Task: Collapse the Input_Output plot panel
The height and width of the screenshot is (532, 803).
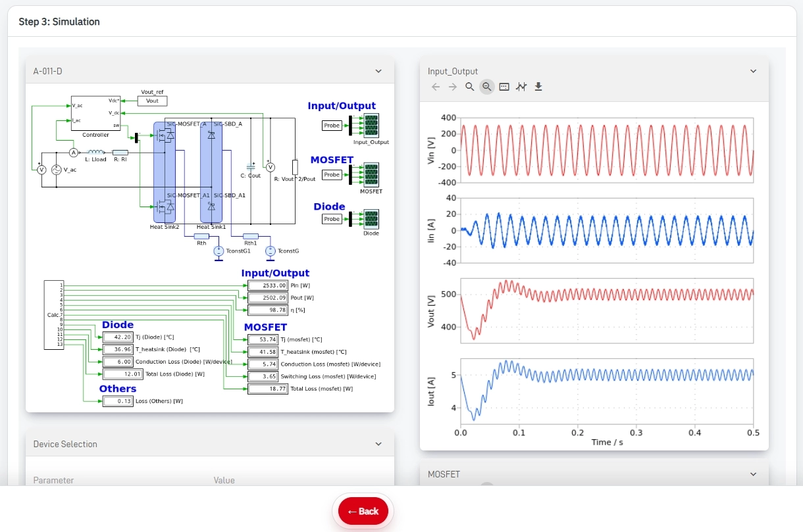Action: point(754,71)
